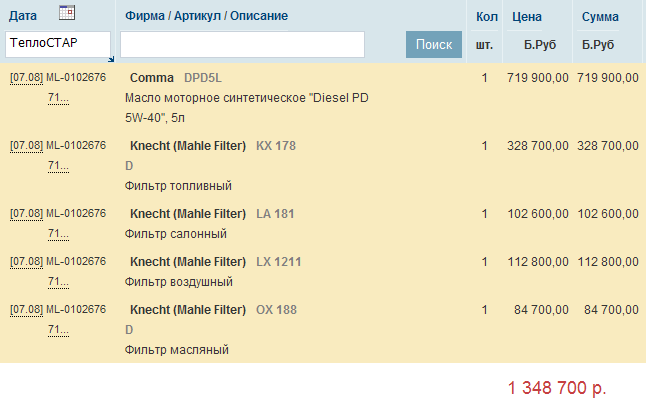Click the total 1 348 700 р. amount
This screenshot has width=646, height=403.
557,387
